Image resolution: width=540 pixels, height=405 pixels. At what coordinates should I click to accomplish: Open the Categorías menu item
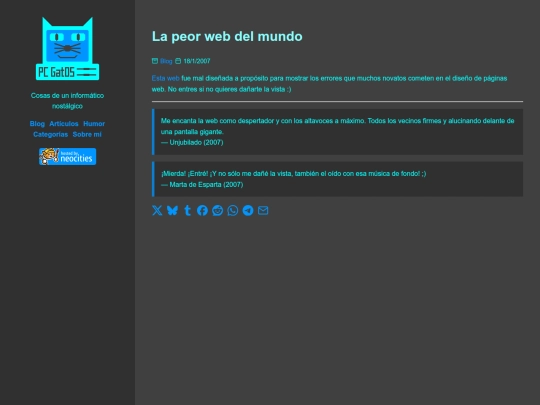coord(51,134)
